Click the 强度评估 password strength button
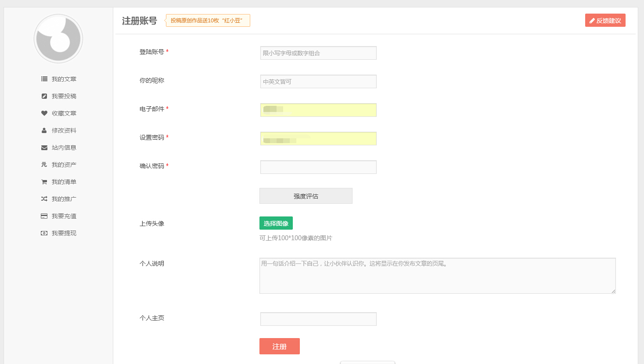 pyautogui.click(x=306, y=196)
